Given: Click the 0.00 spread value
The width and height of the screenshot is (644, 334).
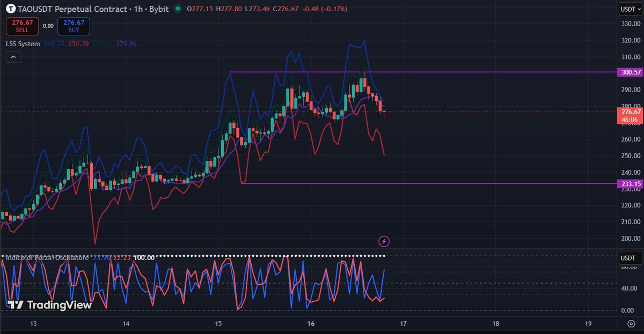Looking at the screenshot, I should click(x=48, y=25).
